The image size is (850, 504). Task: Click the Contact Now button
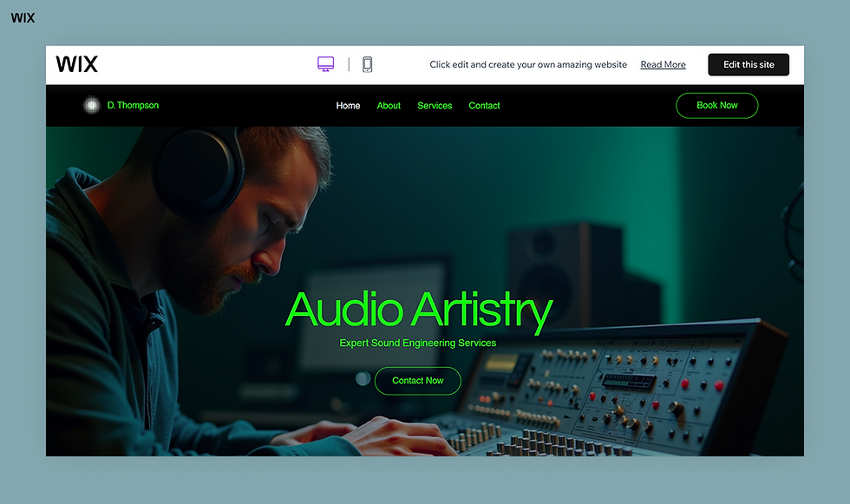(417, 380)
